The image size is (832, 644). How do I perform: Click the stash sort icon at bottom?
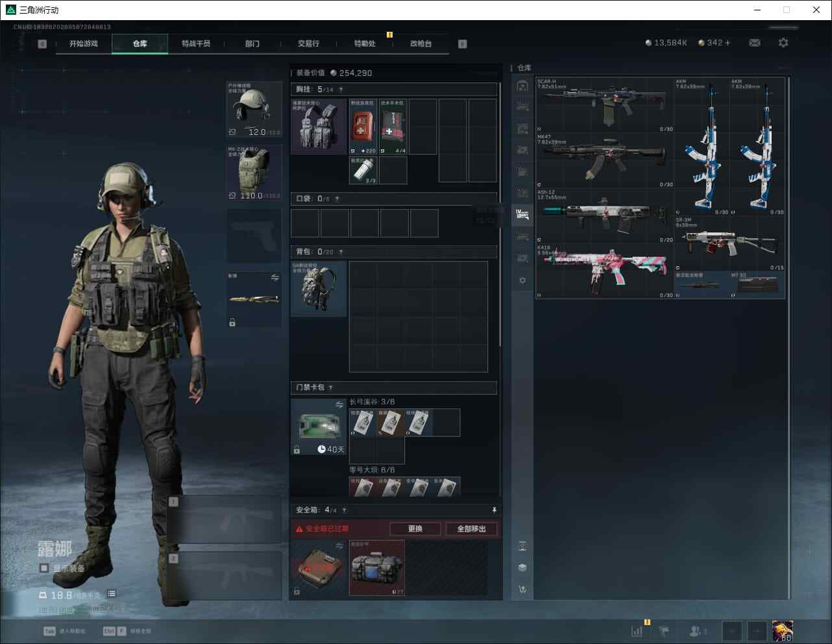click(x=522, y=589)
